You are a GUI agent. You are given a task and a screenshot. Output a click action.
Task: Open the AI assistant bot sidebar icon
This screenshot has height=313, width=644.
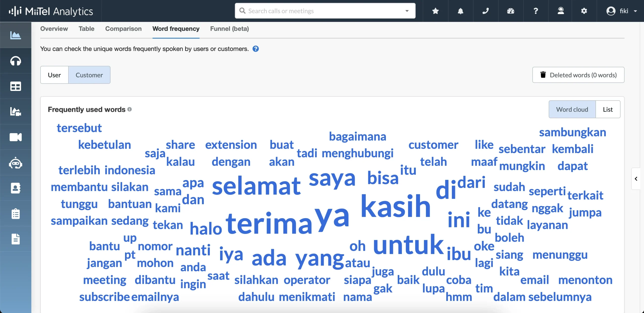15,163
